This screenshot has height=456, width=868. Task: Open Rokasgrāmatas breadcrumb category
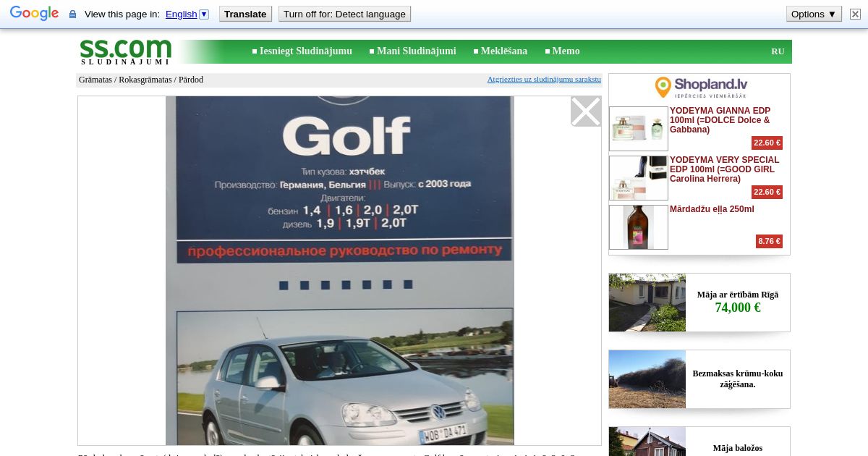pyautogui.click(x=145, y=80)
